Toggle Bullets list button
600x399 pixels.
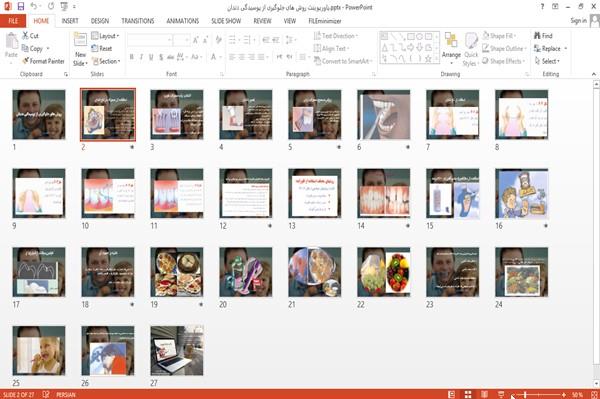tap(233, 40)
